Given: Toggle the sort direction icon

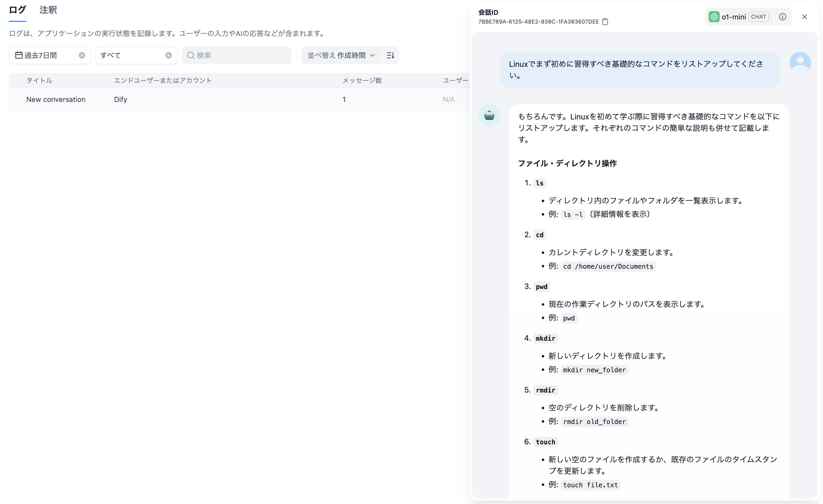Looking at the screenshot, I should (x=390, y=55).
